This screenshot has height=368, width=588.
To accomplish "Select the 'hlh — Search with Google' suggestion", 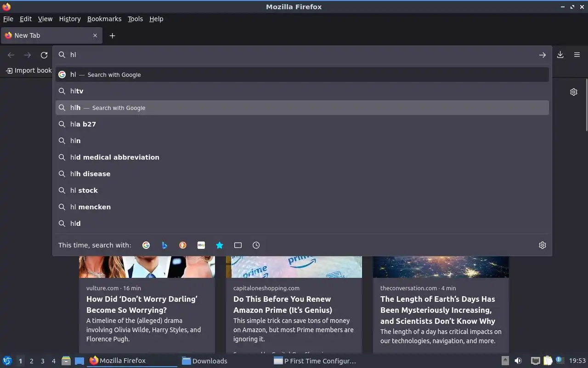I will (302, 108).
